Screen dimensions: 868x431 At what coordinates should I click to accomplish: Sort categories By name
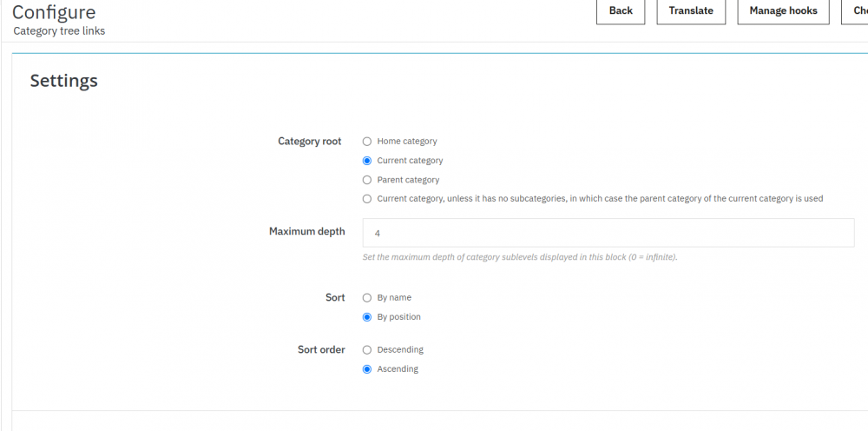coord(367,298)
